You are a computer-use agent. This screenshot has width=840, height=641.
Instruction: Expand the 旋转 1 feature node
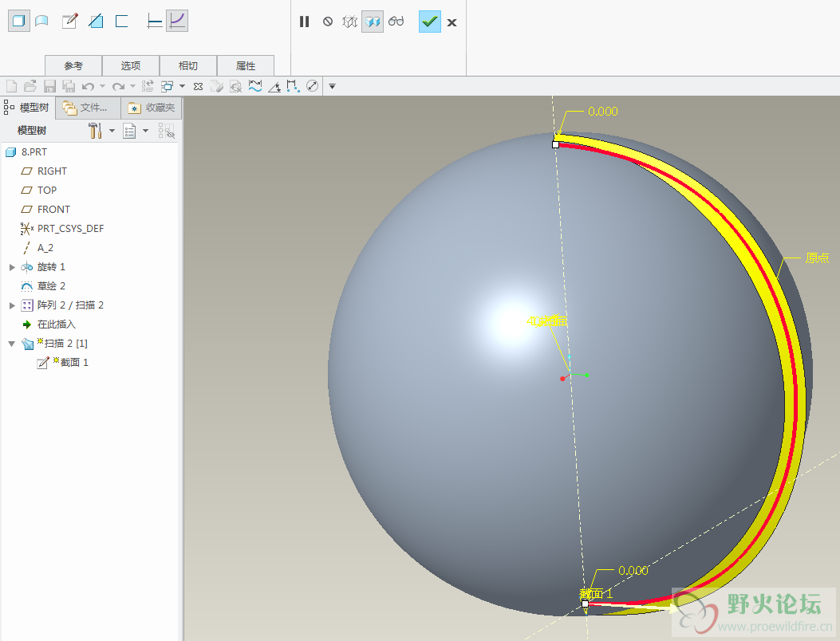pos(12,267)
